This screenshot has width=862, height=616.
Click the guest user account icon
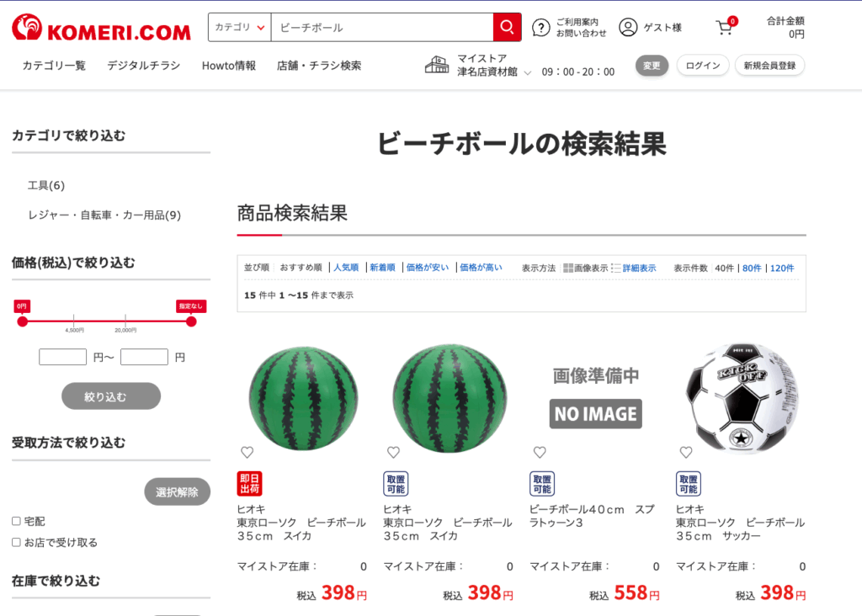(628, 27)
